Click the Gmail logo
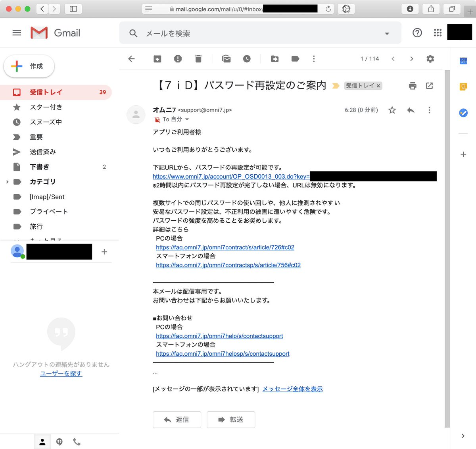The image size is (476, 449). click(55, 33)
